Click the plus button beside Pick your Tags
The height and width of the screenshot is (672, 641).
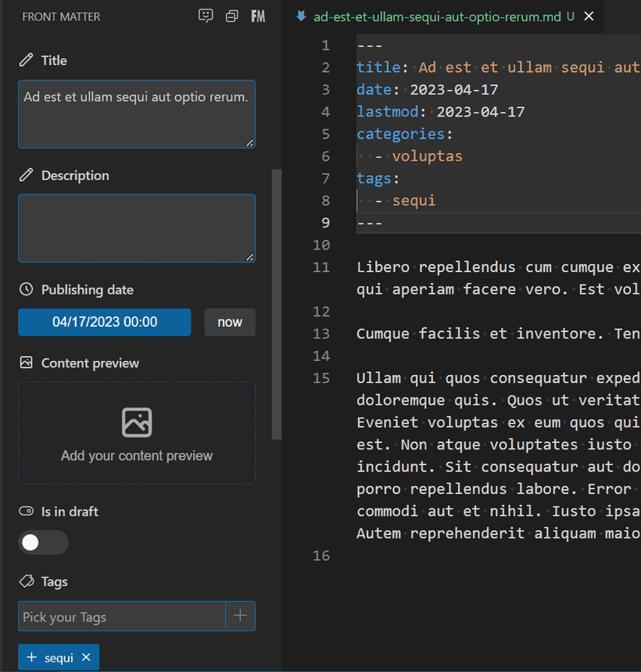[x=240, y=616]
